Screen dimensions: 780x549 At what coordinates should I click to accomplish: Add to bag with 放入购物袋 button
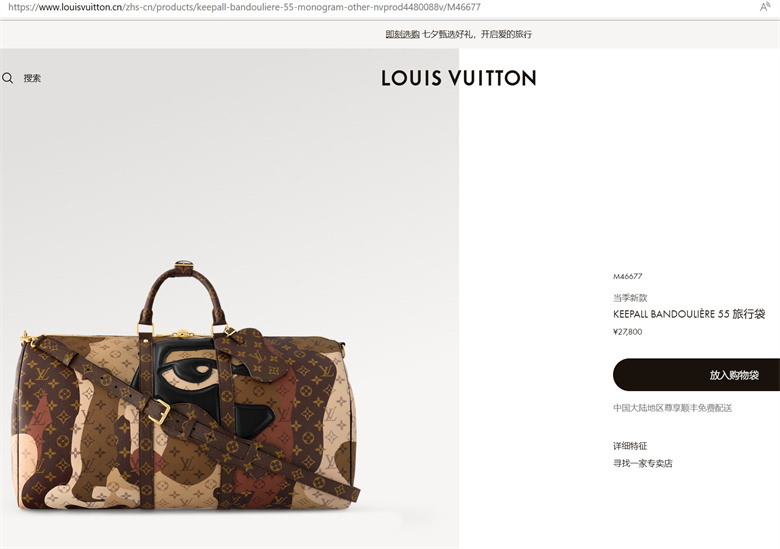696,374
